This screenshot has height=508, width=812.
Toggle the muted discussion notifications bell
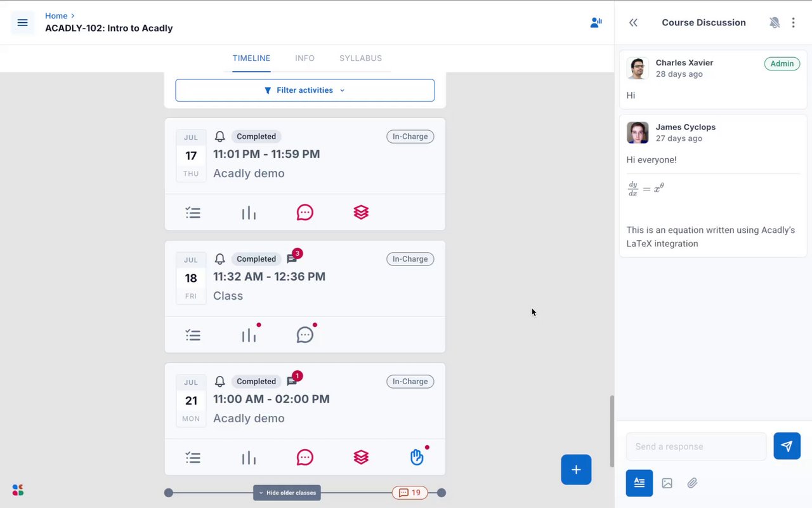(x=775, y=23)
